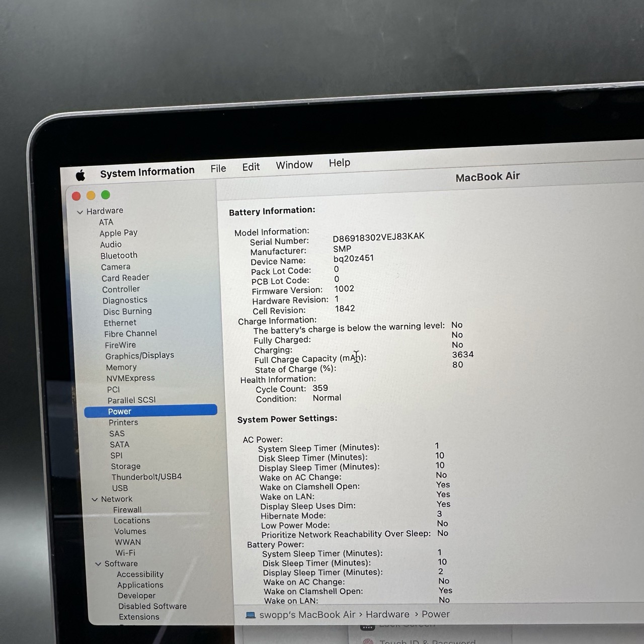Viewport: 644px width, 644px height.
Task: Select Locations under Network
Action: 132,521
